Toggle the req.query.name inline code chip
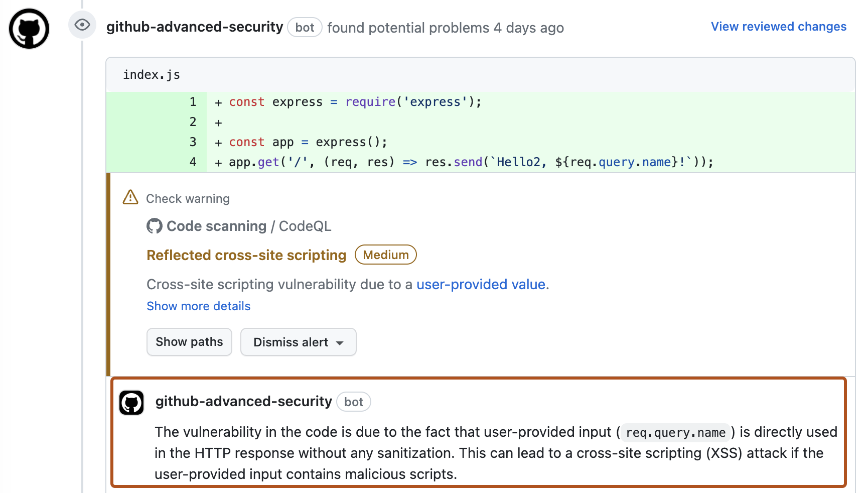 click(674, 432)
